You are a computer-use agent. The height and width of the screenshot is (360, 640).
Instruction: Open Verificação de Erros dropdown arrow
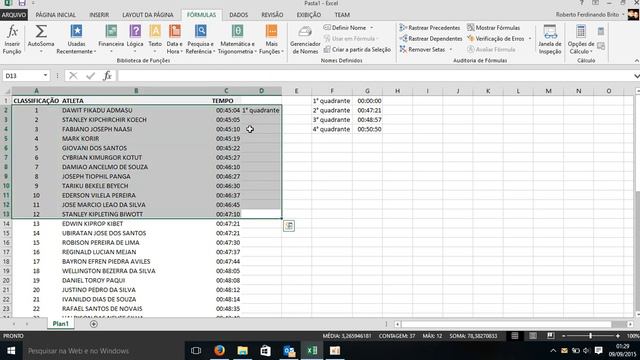[x=530, y=38]
